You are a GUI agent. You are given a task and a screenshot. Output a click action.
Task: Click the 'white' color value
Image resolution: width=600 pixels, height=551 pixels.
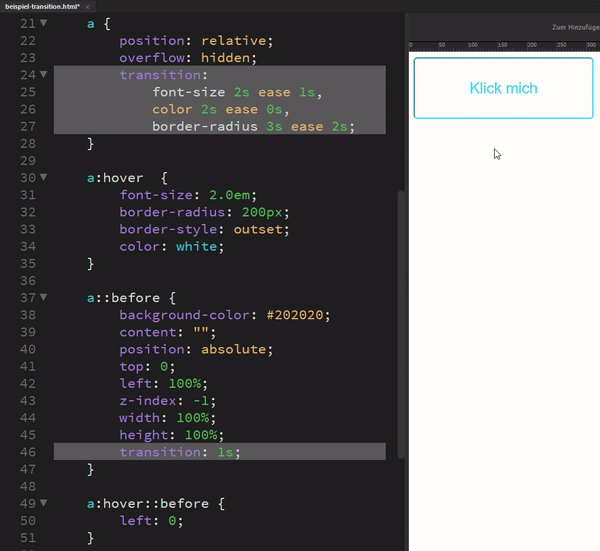pos(194,246)
